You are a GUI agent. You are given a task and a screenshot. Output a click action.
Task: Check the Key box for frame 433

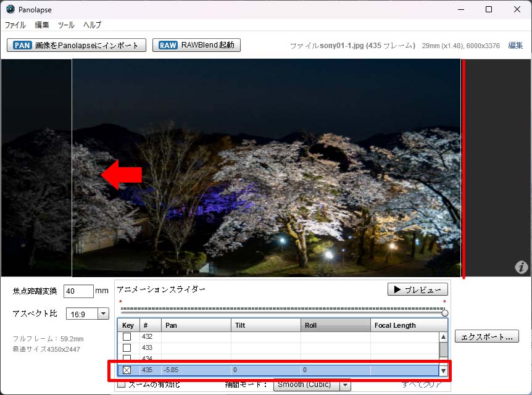pyautogui.click(x=127, y=348)
